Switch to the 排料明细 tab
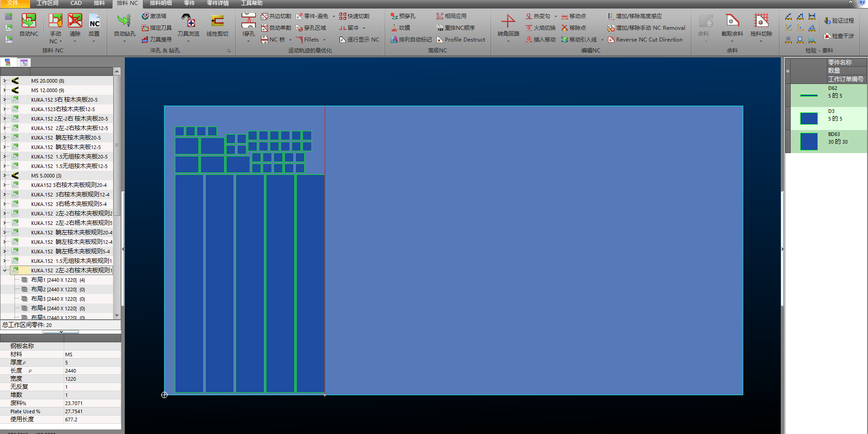This screenshot has height=434, width=868. (x=161, y=3)
